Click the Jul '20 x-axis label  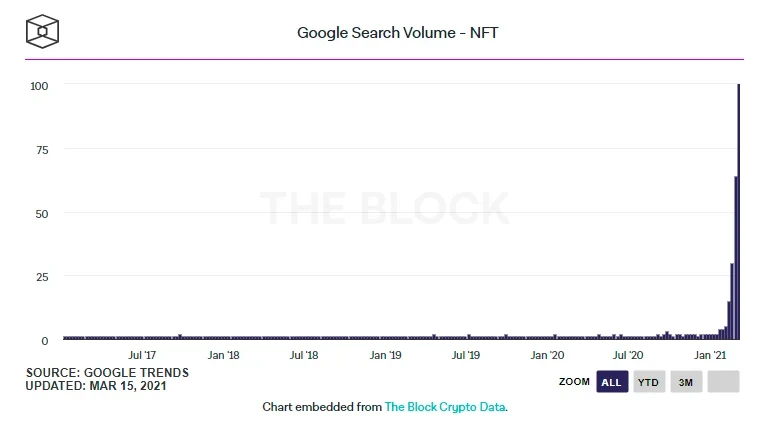coord(627,355)
